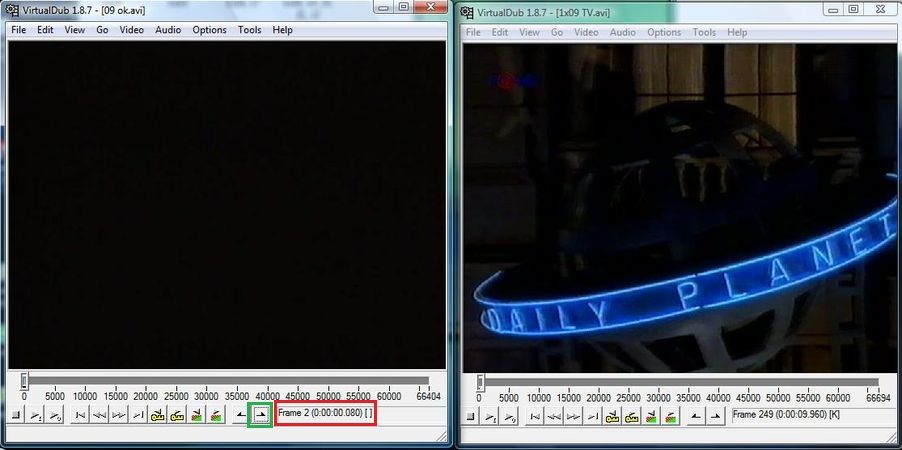
Task: Click Stop button in 1x09 TV.avi window
Action: tap(471, 416)
